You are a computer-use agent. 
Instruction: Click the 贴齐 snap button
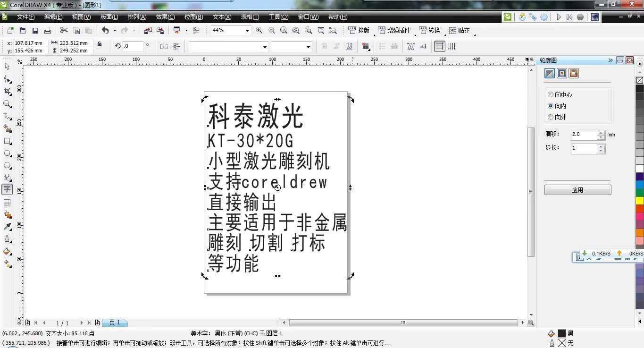point(459,30)
